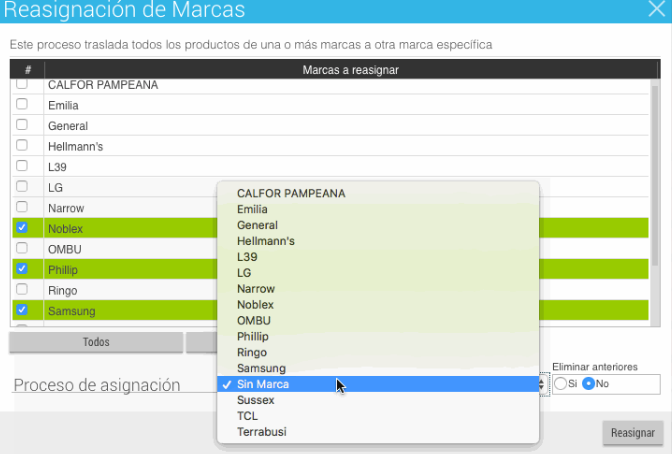Click the Emilia row label in table
The width and height of the screenshot is (672, 454).
pos(63,105)
